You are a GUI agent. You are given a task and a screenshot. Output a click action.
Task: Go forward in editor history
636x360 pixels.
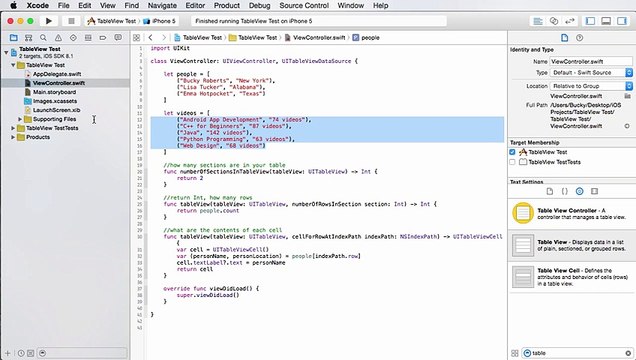[164, 38]
